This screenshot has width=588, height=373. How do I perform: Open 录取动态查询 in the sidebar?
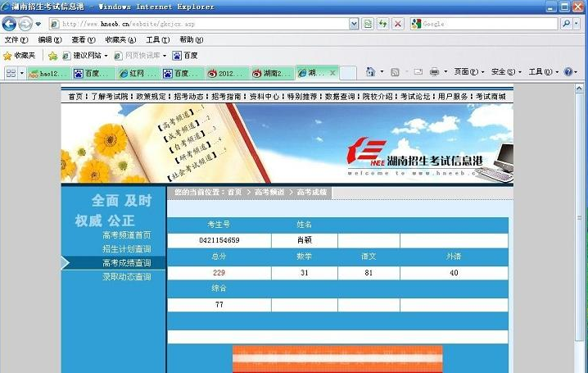point(127,277)
